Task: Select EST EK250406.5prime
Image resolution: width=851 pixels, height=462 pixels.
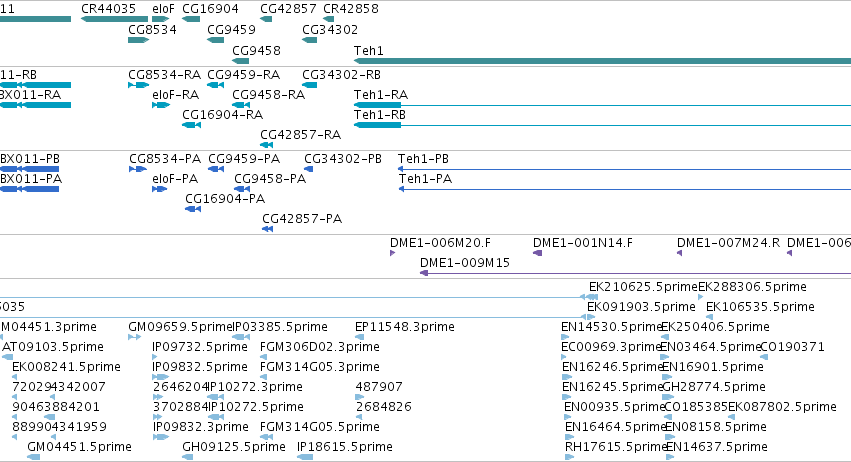Action: click(x=715, y=327)
